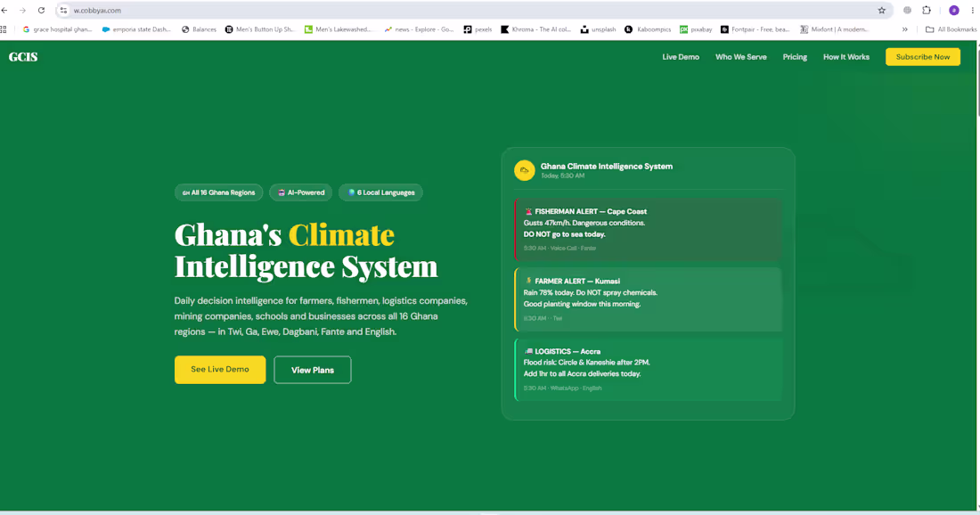The height and width of the screenshot is (515, 980).
Task: Select the FISHERMAN ALERT — Cape Coast card
Action: coord(648,229)
